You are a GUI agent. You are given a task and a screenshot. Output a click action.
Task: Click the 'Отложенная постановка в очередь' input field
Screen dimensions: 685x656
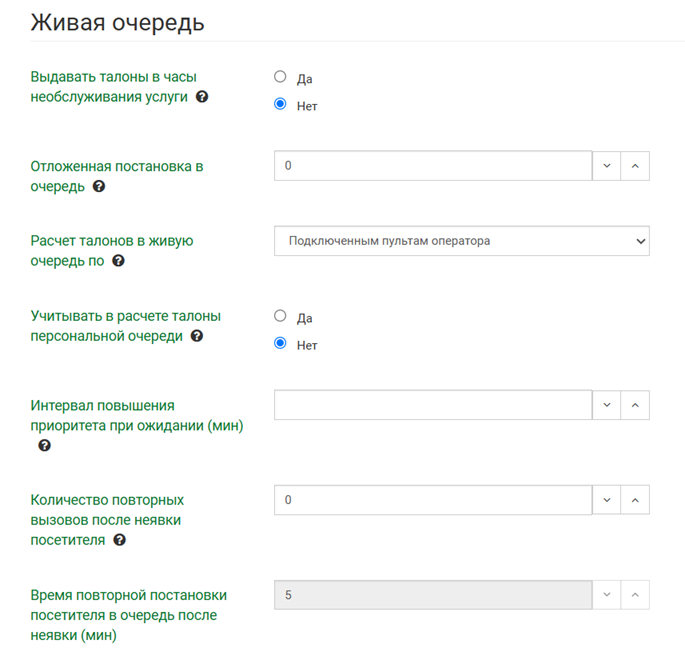click(432, 166)
